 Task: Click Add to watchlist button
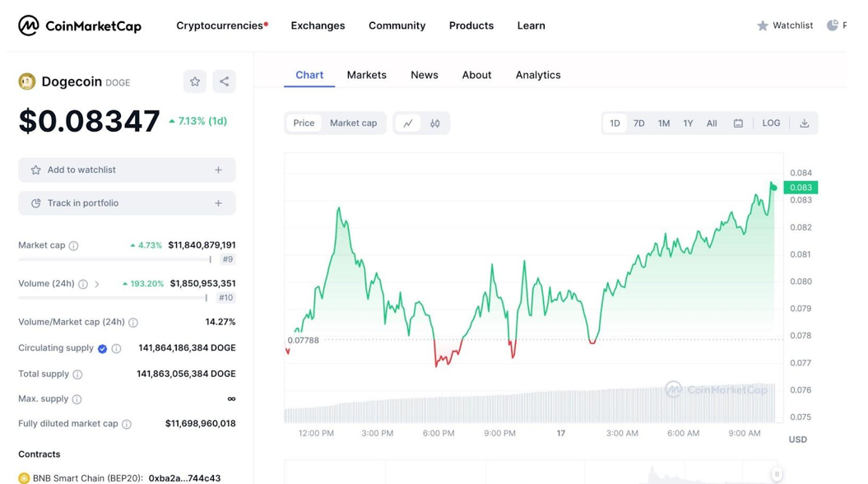tap(127, 170)
